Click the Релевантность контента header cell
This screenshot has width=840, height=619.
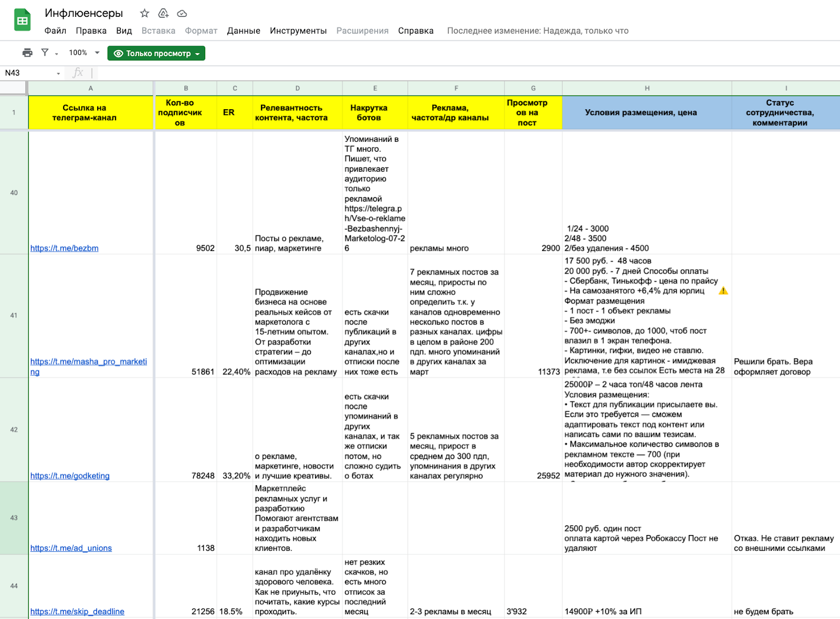pyautogui.click(x=298, y=112)
